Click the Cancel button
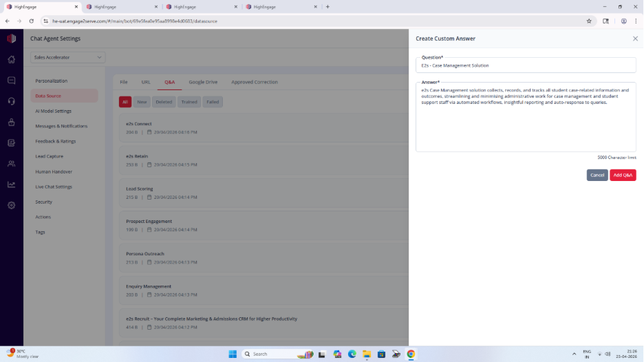 pos(597,175)
